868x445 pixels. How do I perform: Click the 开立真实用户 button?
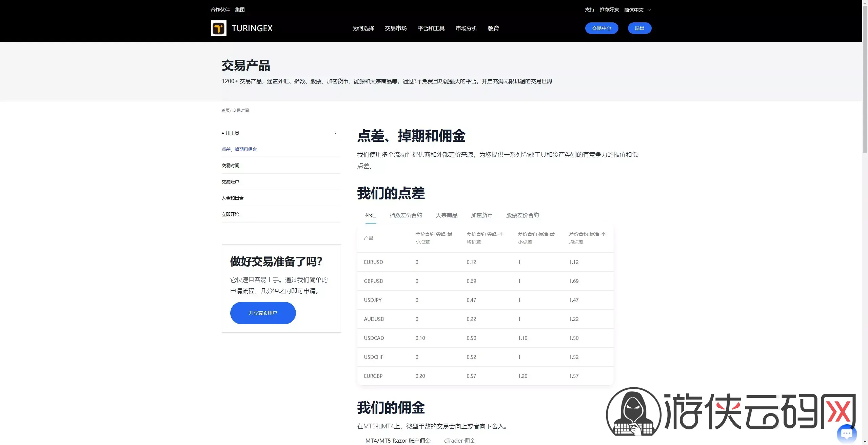263,313
